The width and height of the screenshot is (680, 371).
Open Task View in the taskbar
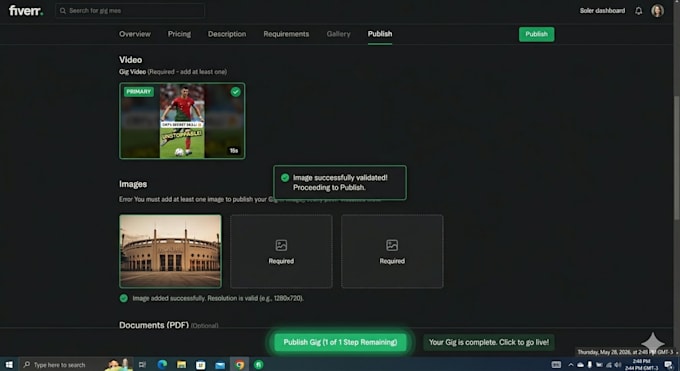(x=142, y=364)
